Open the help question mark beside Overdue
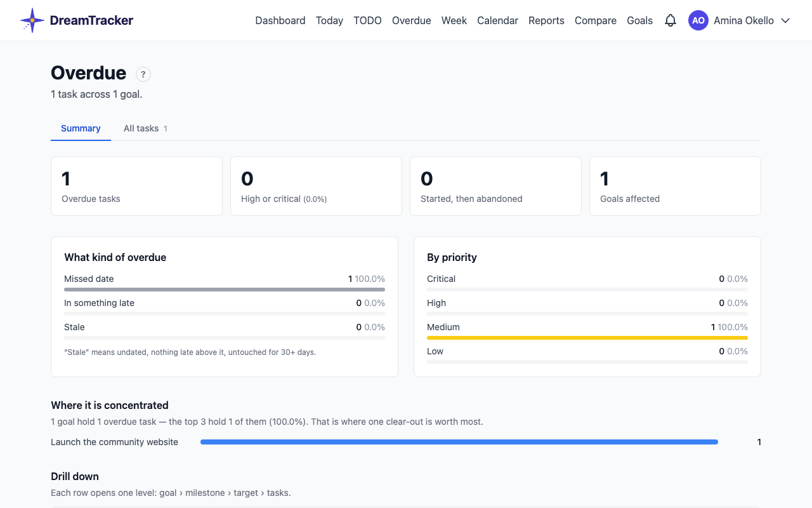The image size is (812, 508). point(143,74)
